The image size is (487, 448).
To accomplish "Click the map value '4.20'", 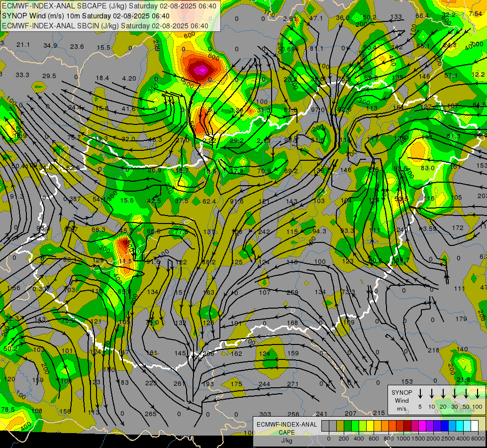I will click(129, 79).
